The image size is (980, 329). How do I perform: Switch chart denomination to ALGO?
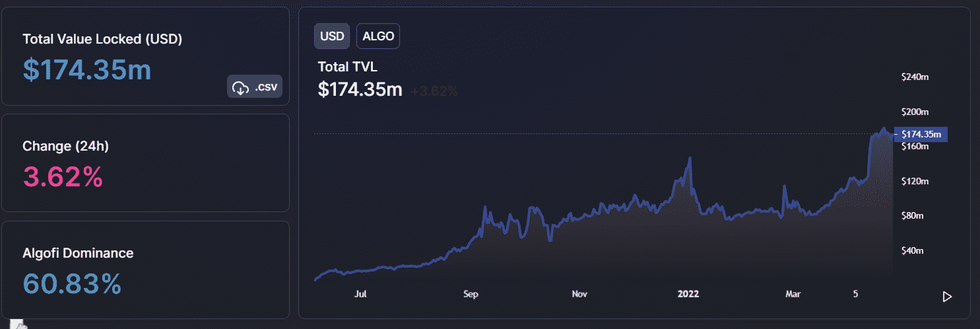(x=378, y=36)
